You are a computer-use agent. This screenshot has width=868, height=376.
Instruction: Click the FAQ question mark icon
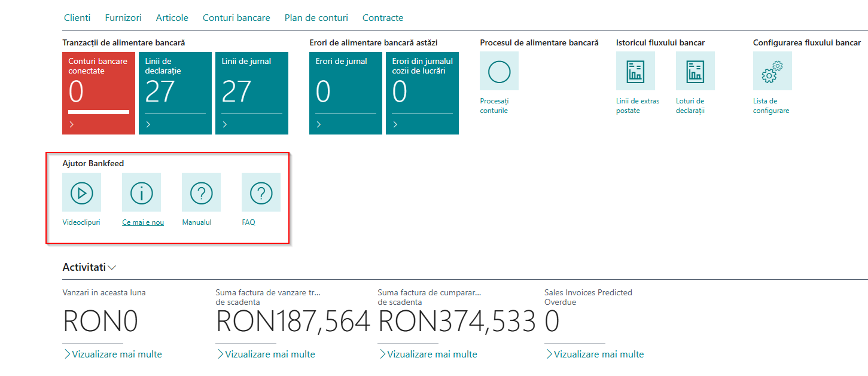(x=261, y=192)
